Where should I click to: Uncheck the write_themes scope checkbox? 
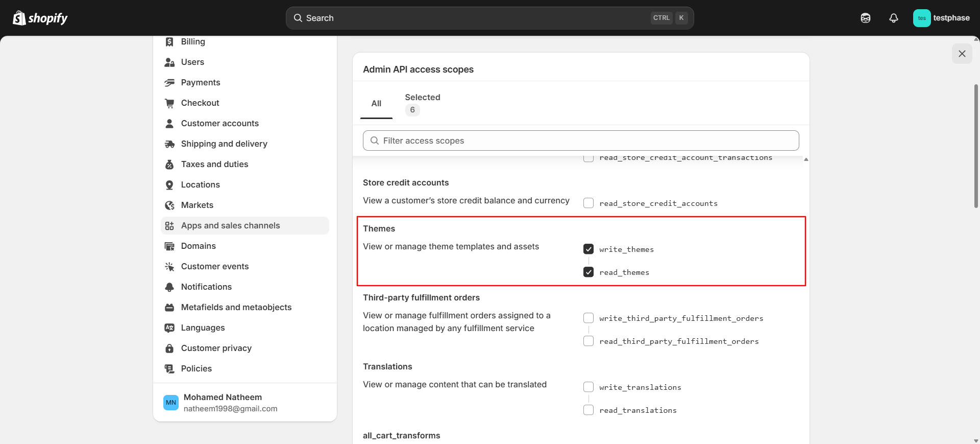589,249
